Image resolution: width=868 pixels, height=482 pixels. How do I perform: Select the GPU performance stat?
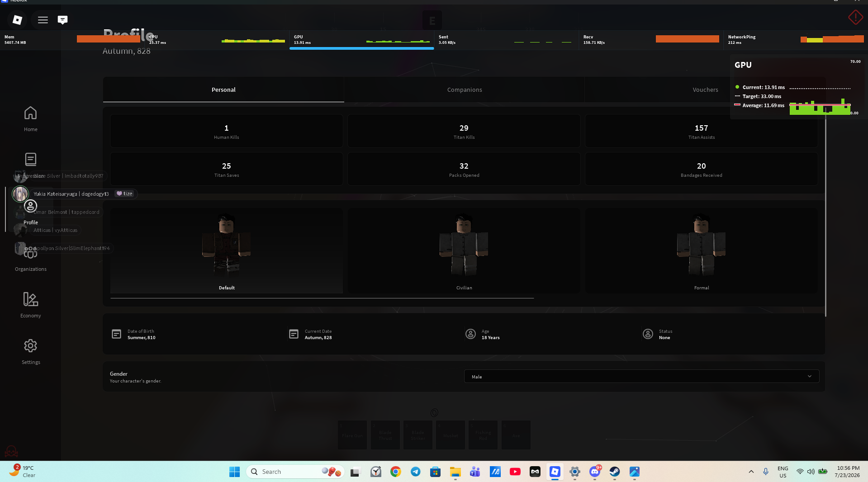click(362, 40)
